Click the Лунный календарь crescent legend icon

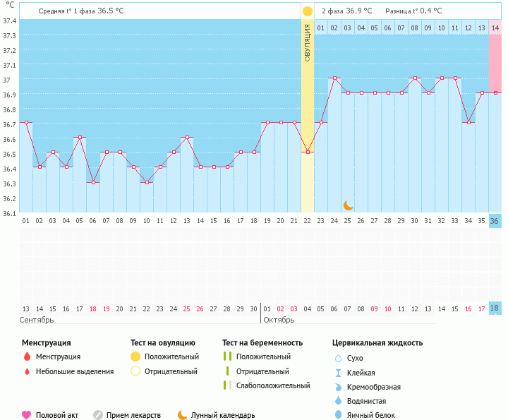coord(183,415)
